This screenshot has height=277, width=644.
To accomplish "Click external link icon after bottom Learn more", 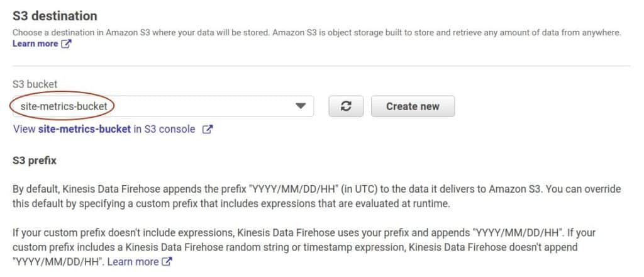I will click(167, 262).
